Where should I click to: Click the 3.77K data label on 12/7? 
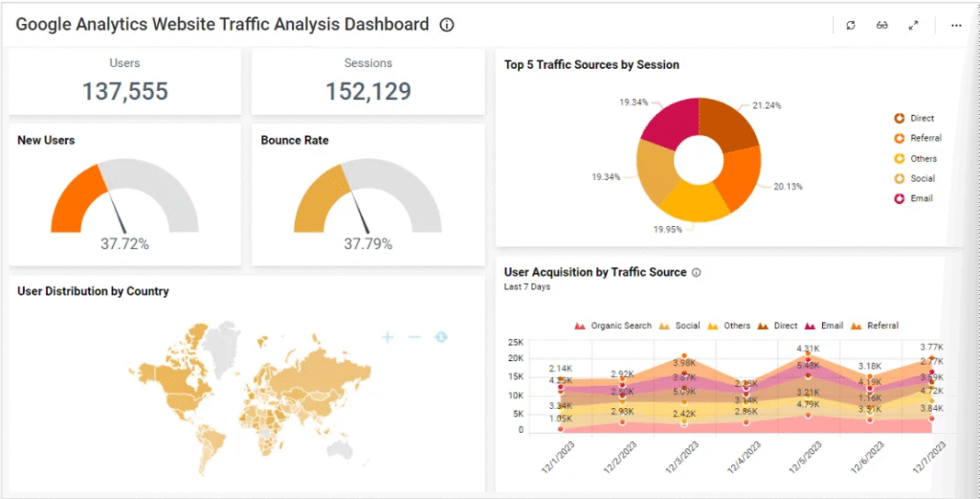click(x=931, y=347)
